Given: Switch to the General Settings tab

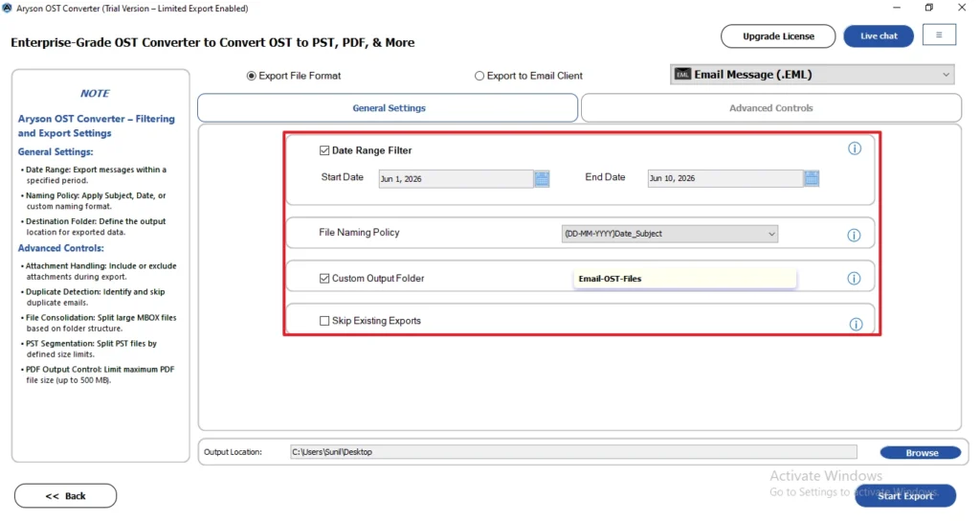Looking at the screenshot, I should pyautogui.click(x=388, y=108).
